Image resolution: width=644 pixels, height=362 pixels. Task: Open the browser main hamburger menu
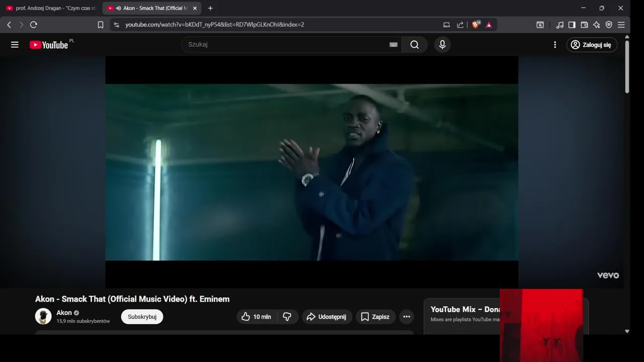(x=621, y=25)
